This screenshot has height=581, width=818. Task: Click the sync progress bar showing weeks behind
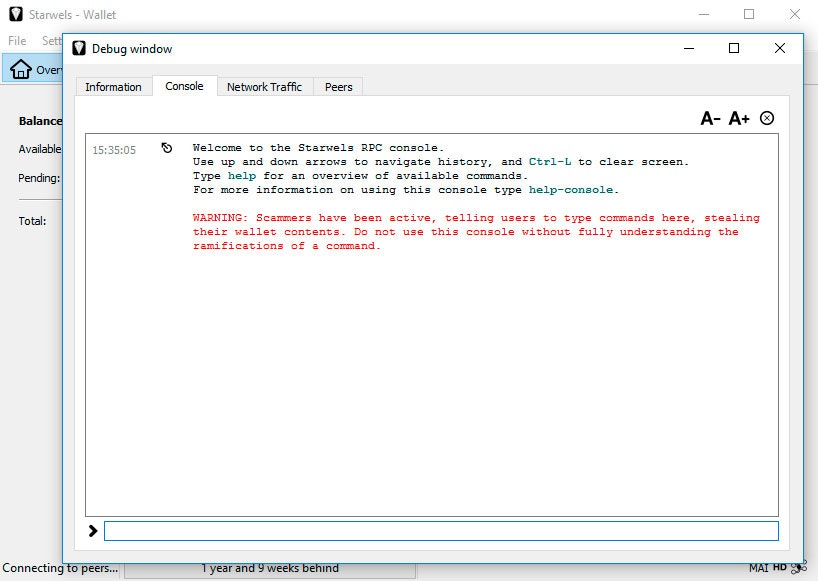point(270,568)
